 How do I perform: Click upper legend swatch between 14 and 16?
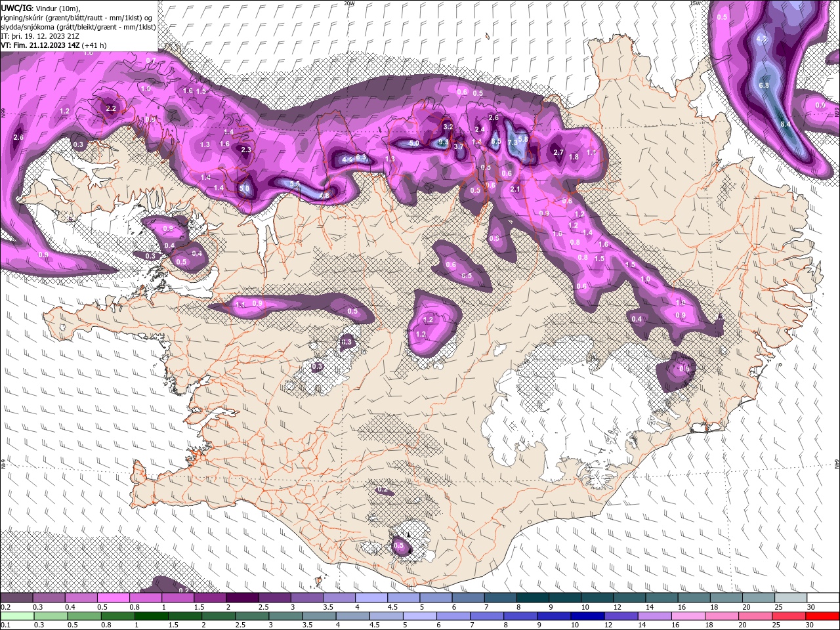coord(663,598)
